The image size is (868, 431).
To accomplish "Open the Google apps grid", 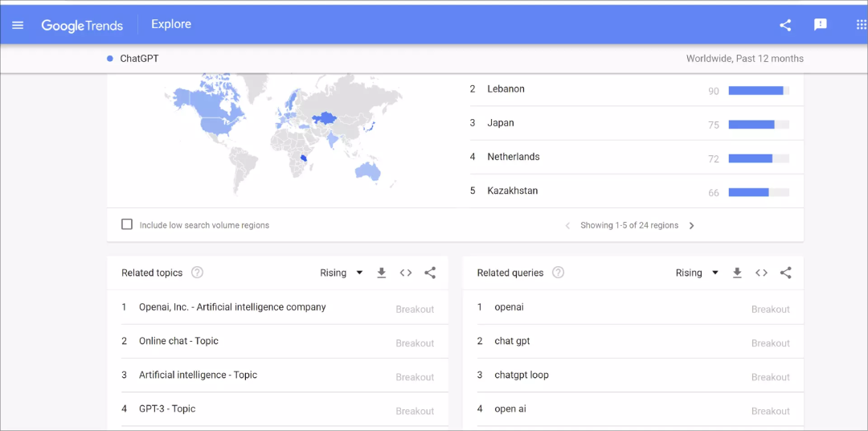I will pyautogui.click(x=862, y=25).
